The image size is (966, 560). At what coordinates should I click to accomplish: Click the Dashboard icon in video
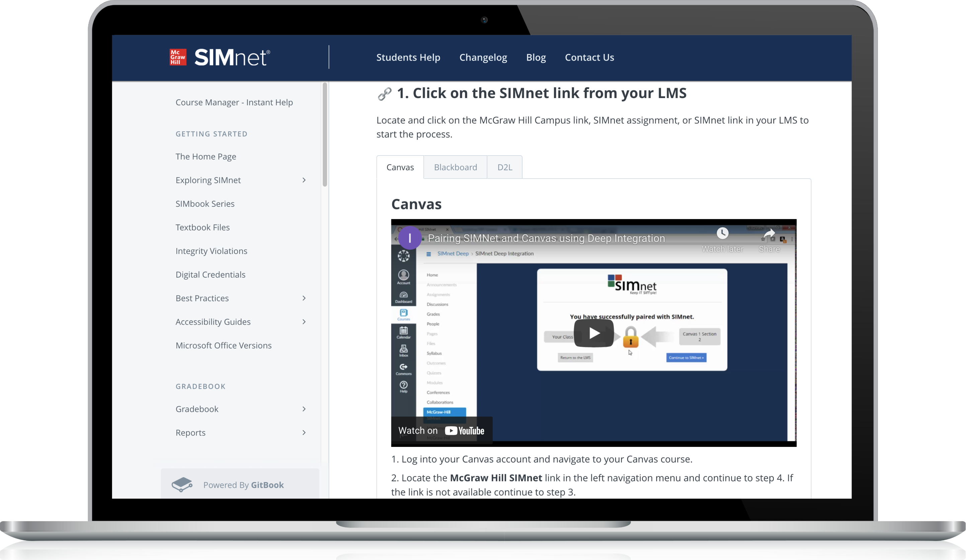403,297
